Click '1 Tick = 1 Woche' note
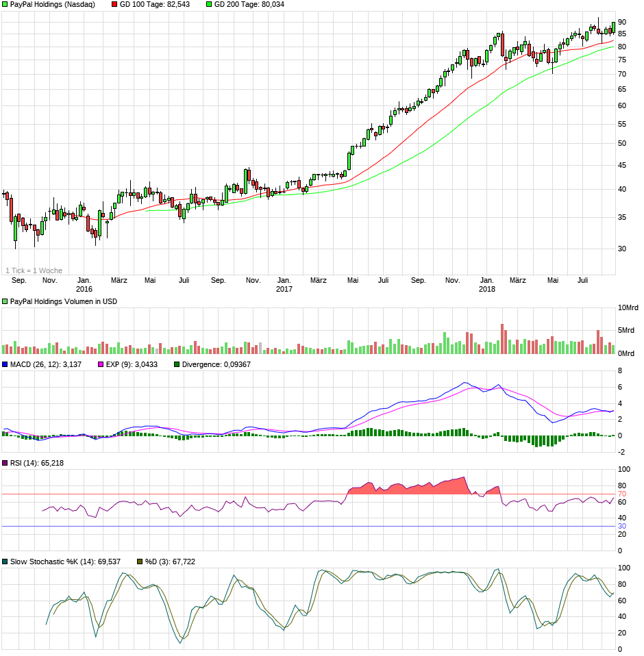The image size is (644, 656). coord(34,270)
